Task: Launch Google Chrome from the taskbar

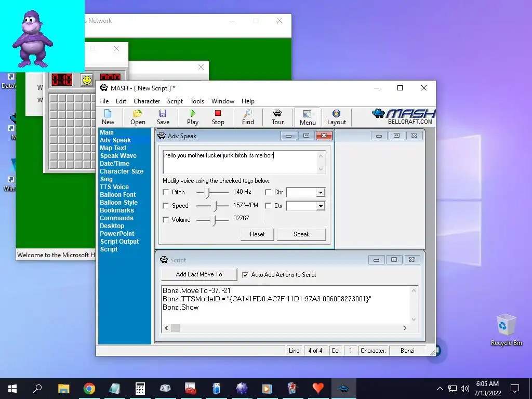Action: (x=89, y=389)
